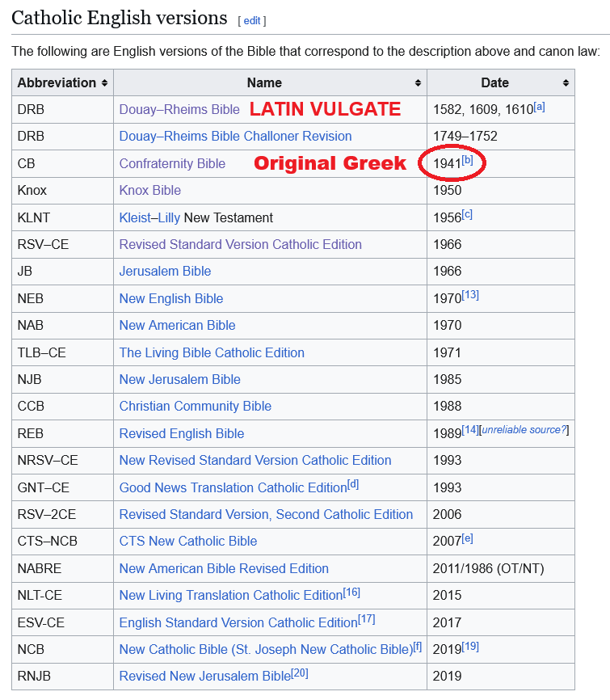The image size is (610, 700).
Task: Edit the Catholic English versions section
Action: (x=251, y=20)
